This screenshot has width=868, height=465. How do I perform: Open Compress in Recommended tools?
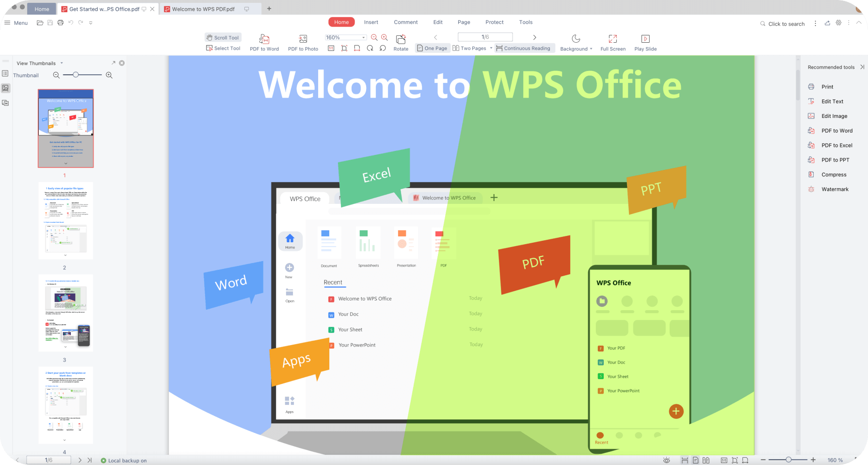834,175
